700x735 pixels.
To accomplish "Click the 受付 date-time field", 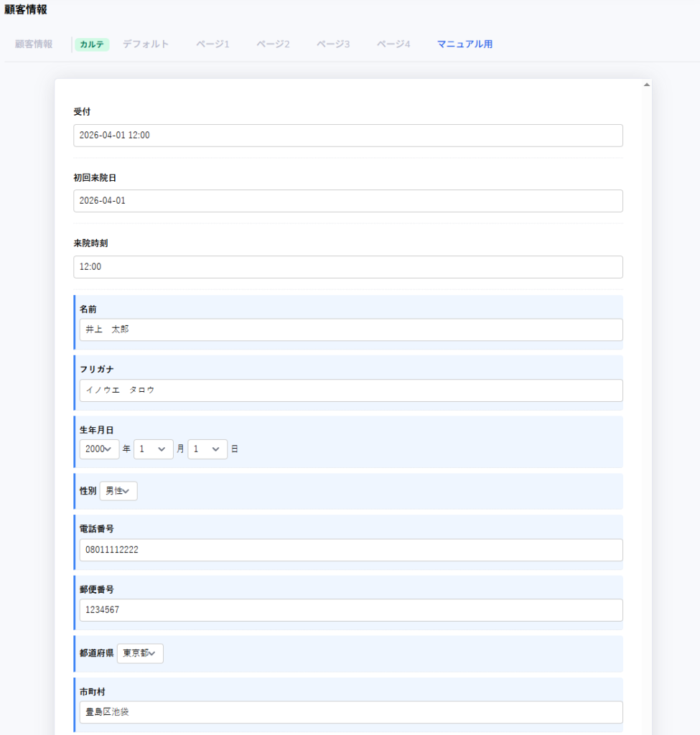I will click(x=347, y=136).
